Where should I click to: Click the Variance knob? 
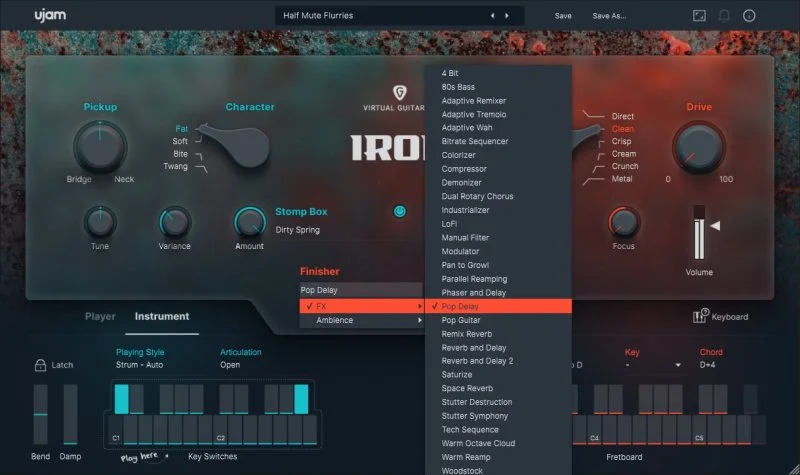click(x=174, y=222)
